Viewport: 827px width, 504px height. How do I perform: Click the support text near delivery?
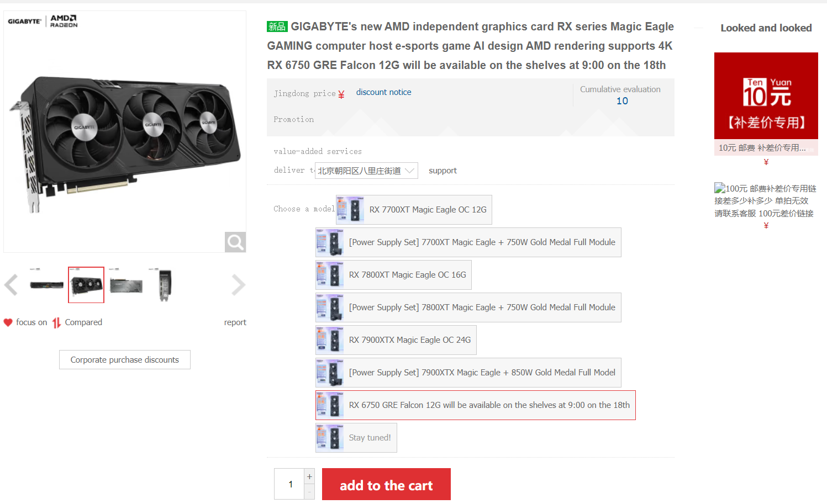click(443, 171)
